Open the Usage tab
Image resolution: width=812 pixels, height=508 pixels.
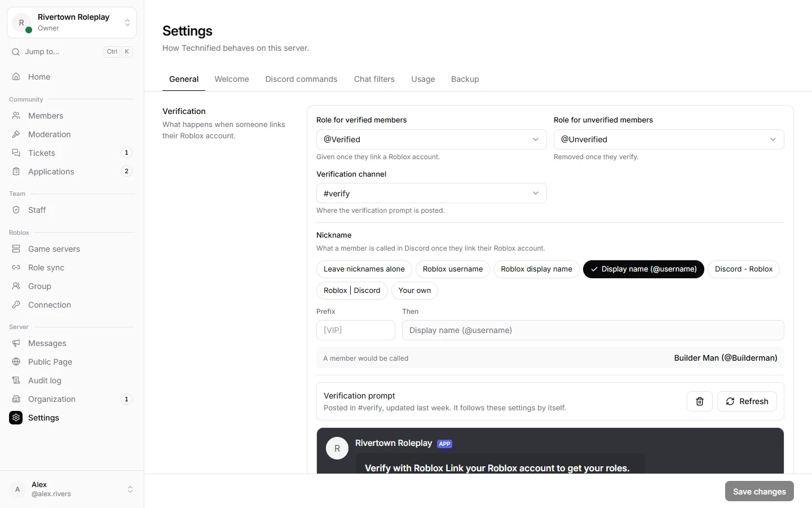click(423, 79)
